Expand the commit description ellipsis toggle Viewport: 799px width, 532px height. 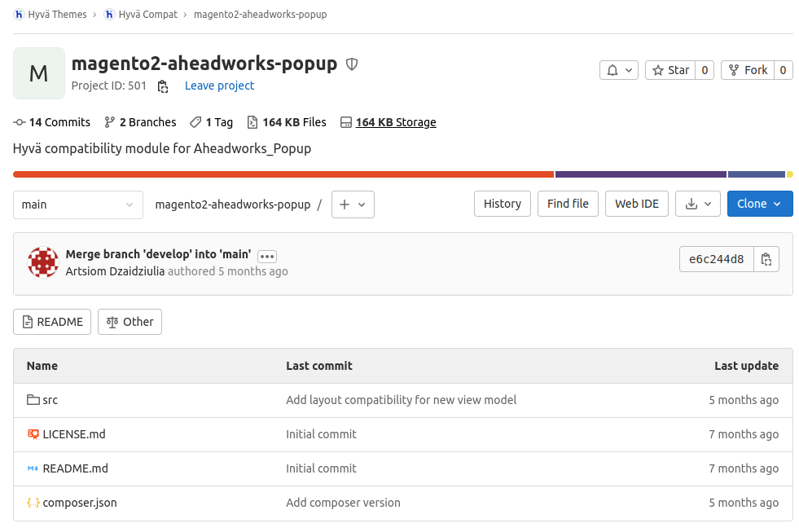click(x=267, y=257)
